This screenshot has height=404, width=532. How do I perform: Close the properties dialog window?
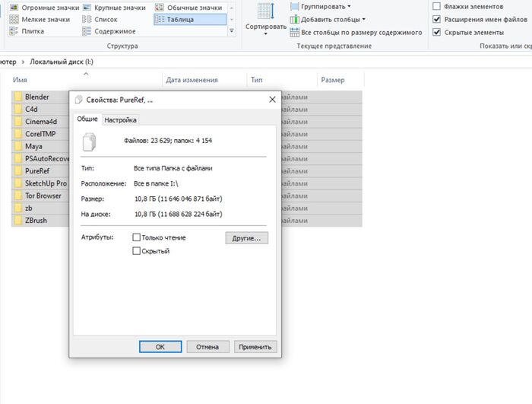tap(272, 100)
